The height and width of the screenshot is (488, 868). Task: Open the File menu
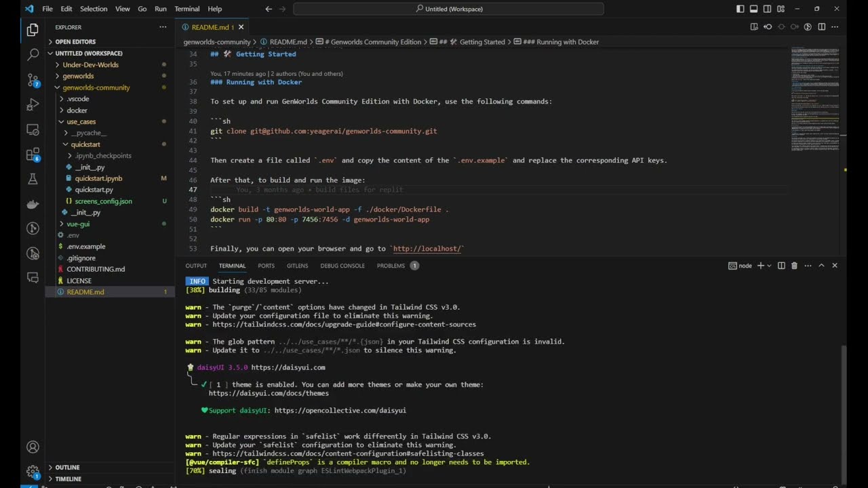tap(47, 9)
